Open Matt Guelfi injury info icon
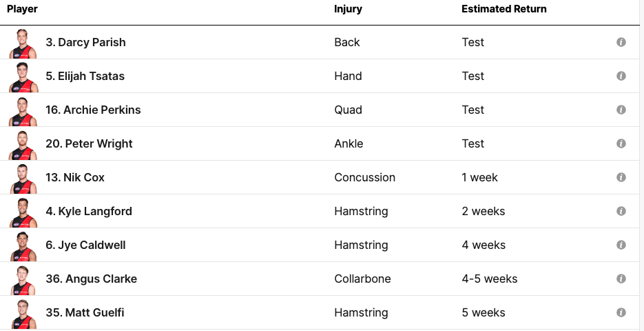The width and height of the screenshot is (644, 331). click(x=621, y=312)
